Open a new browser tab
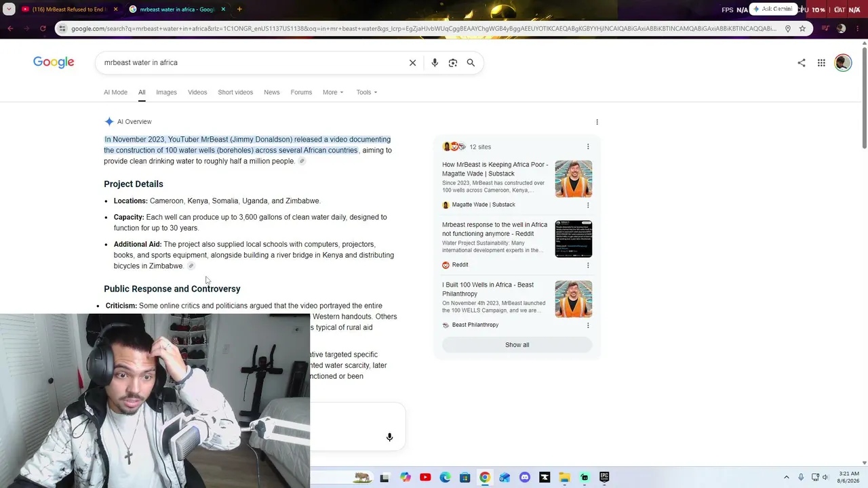The width and height of the screenshot is (868, 488). 239,9
